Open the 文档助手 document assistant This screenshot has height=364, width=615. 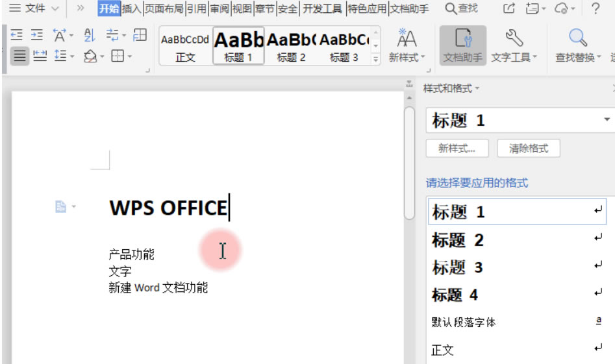[462, 45]
